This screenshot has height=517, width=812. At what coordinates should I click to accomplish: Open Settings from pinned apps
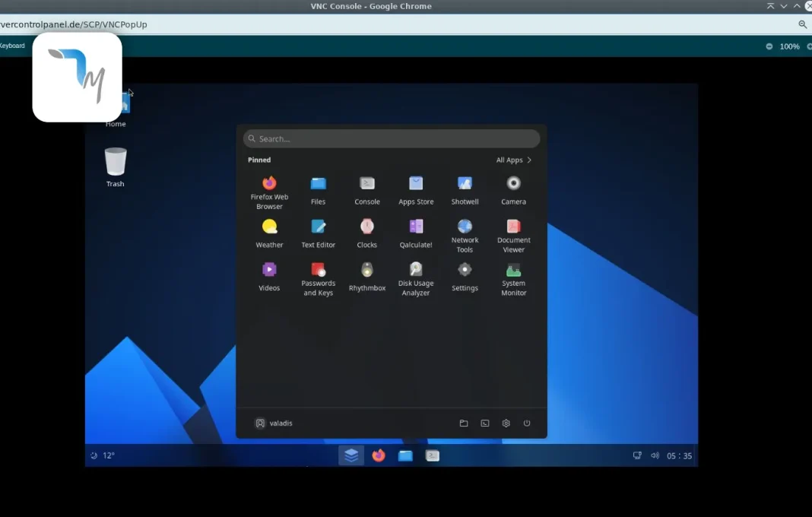coord(465,278)
